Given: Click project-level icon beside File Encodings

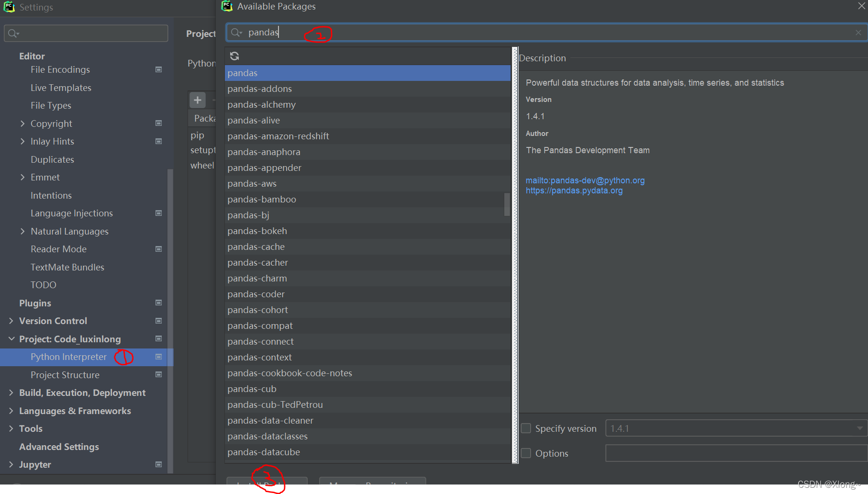Looking at the screenshot, I should (159, 69).
